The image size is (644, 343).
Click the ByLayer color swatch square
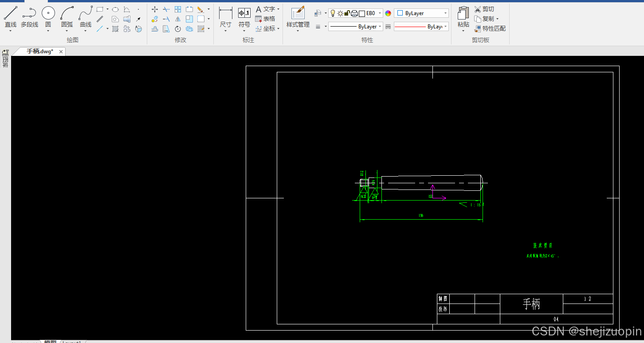click(400, 13)
